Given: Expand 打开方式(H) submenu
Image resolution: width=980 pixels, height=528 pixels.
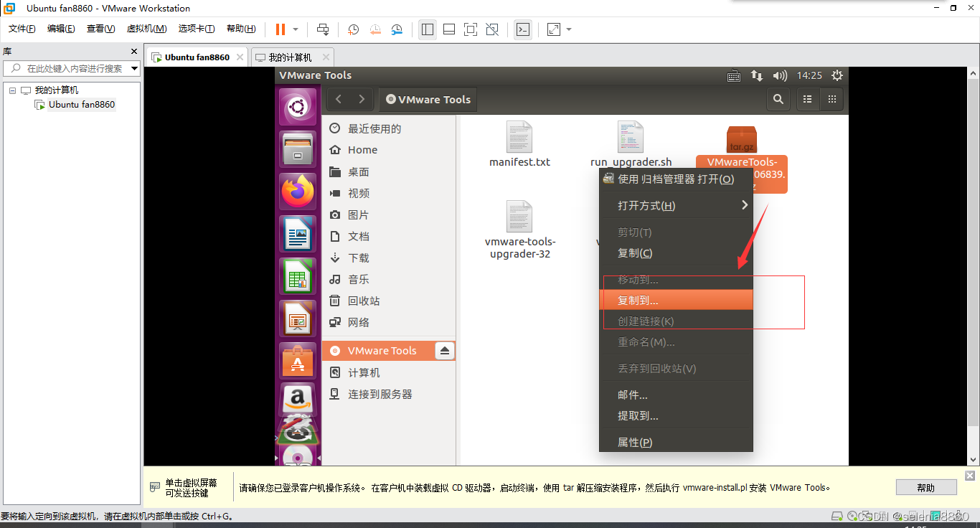Looking at the screenshot, I should (676, 205).
